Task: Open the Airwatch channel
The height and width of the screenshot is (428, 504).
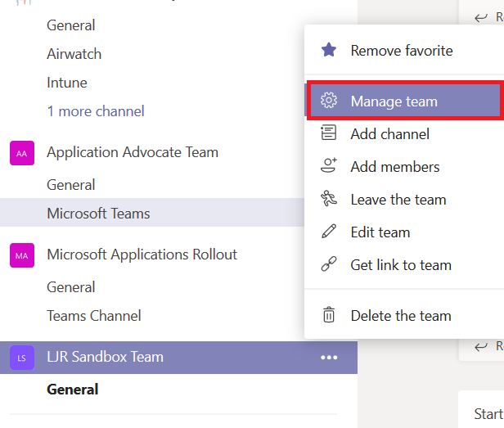Action: (74, 54)
